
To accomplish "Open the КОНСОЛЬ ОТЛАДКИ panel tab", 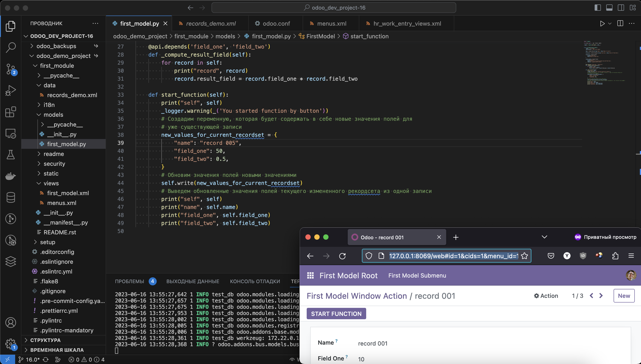I will point(255,281).
